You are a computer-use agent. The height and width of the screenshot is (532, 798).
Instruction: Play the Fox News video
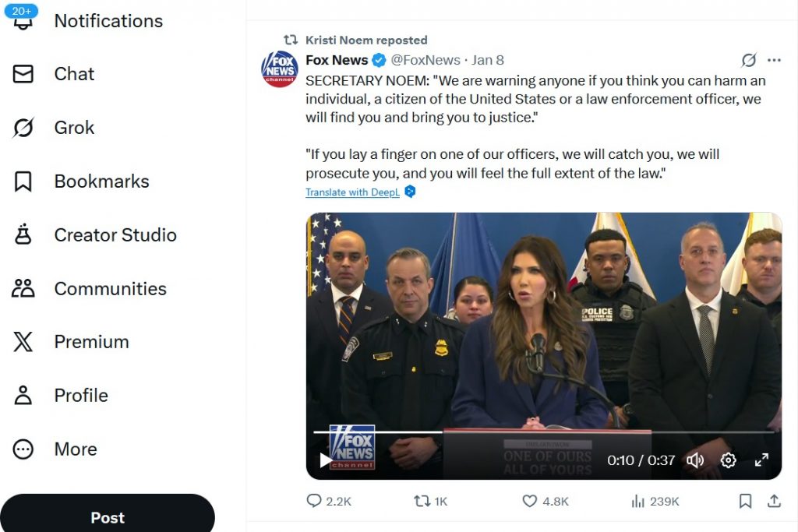click(x=325, y=460)
